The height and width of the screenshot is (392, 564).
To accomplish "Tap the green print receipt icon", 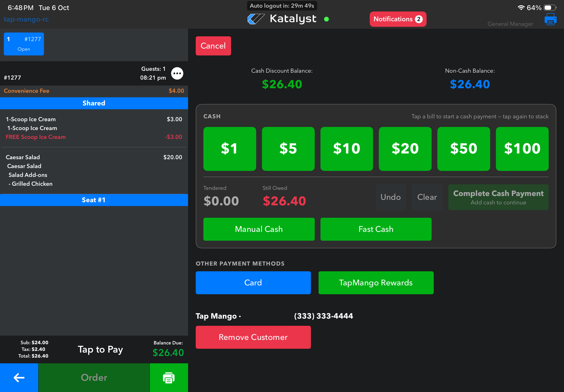I will coord(169,378).
